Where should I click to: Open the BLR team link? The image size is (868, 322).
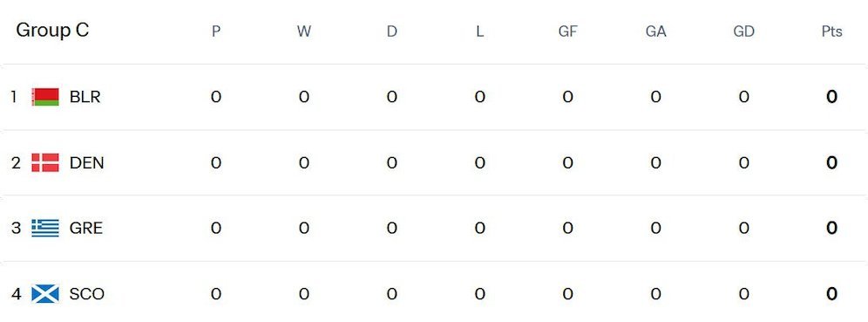(x=85, y=97)
